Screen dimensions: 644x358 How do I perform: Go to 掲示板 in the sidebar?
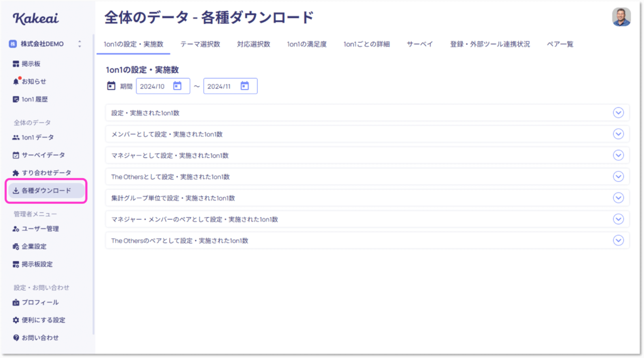(x=31, y=64)
